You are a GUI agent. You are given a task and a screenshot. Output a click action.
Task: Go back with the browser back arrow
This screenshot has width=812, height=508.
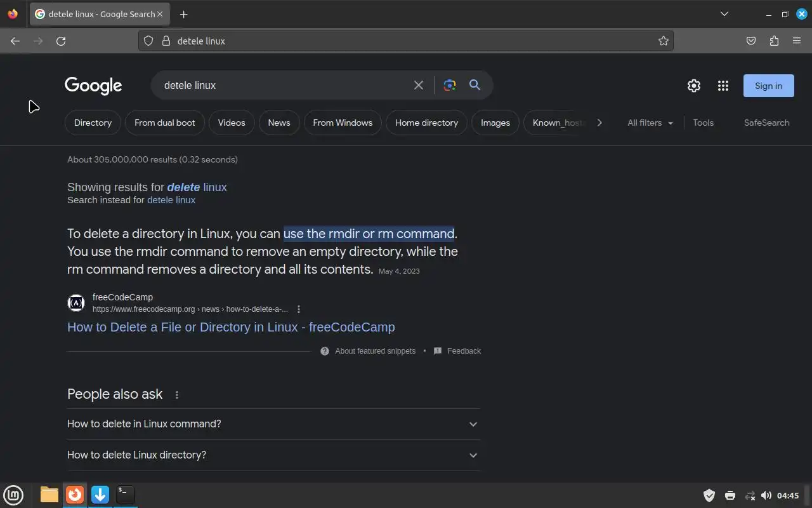pyautogui.click(x=15, y=41)
